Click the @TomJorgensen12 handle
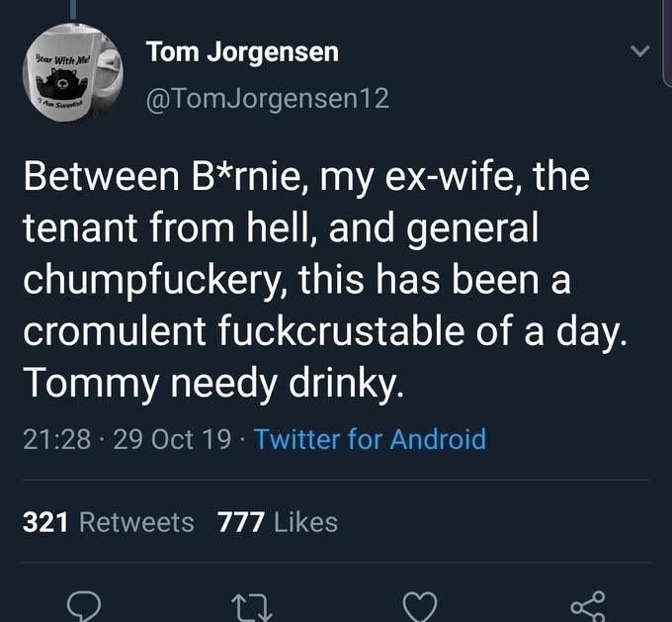 [x=267, y=98]
